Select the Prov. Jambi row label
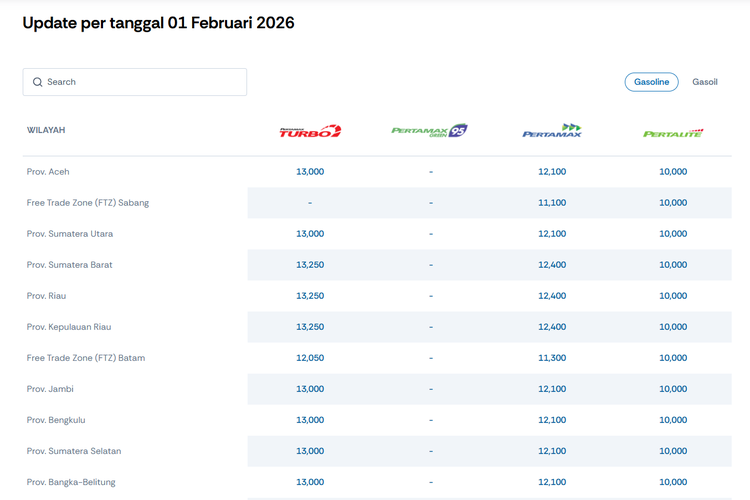This screenshot has width=750, height=500. tap(50, 389)
